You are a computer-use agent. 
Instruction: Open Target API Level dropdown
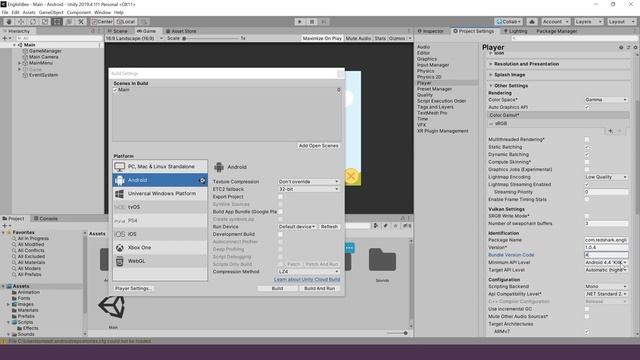click(x=606, y=270)
